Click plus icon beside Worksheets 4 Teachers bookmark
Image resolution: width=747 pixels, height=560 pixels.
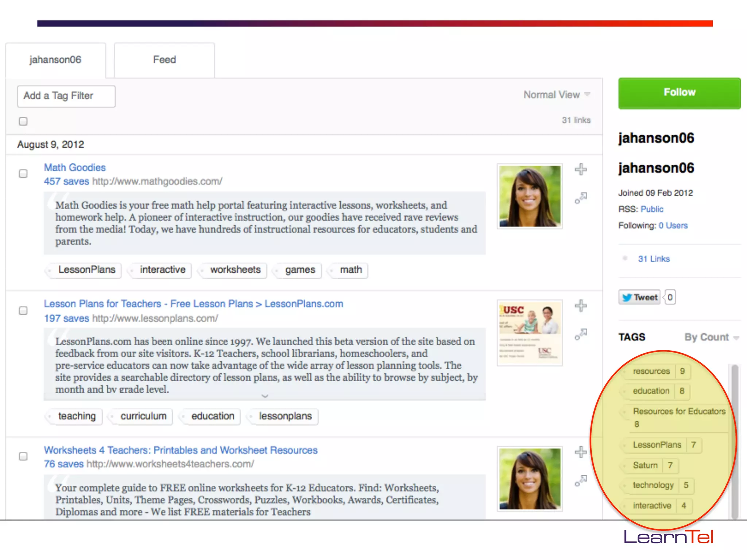[580, 452]
